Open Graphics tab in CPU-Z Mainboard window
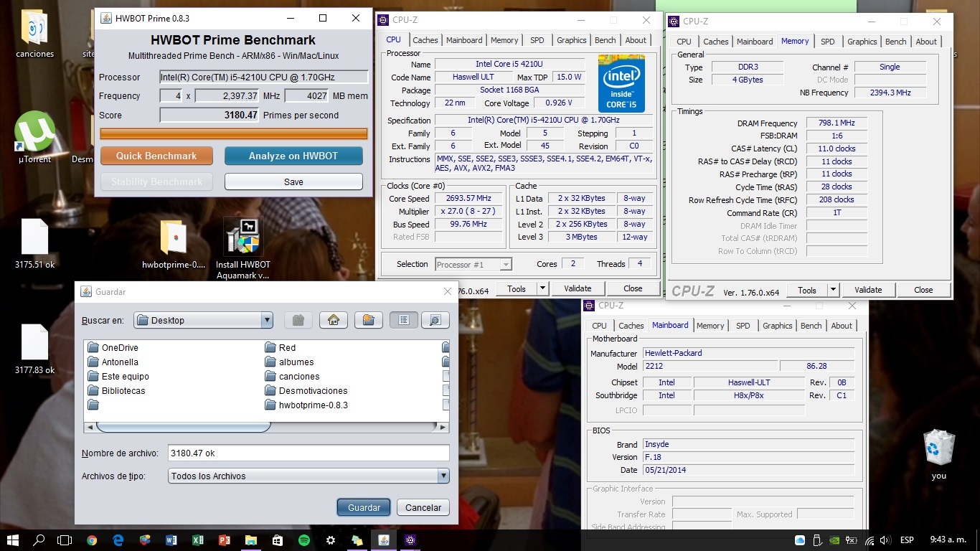Viewport: 980px width, 551px height. pyautogui.click(x=778, y=326)
